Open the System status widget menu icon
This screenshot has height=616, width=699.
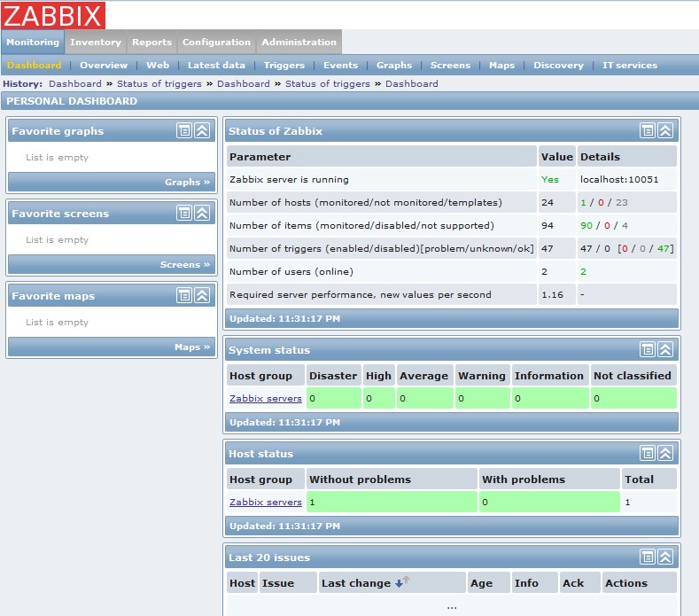pyautogui.click(x=648, y=350)
